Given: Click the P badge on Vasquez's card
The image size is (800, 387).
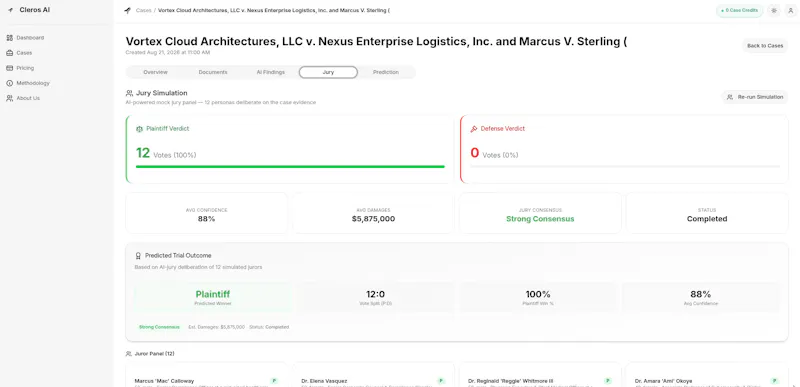Looking at the screenshot, I should (441, 381).
